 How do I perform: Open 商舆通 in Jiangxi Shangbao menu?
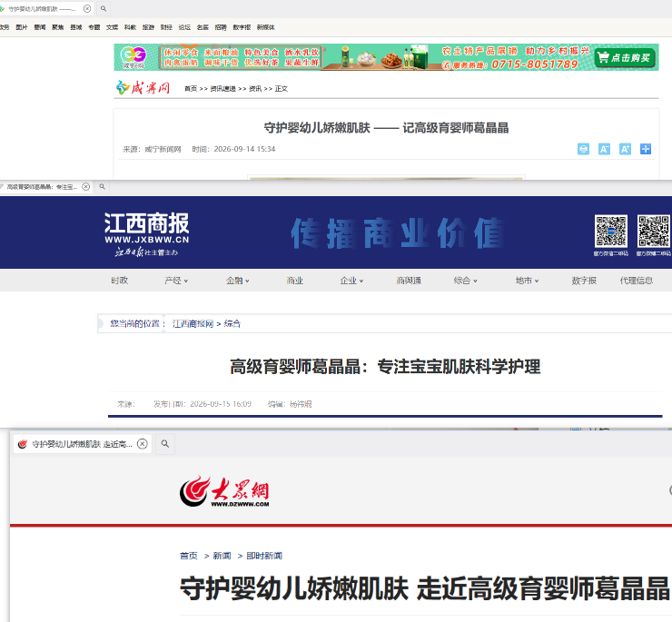point(409,281)
